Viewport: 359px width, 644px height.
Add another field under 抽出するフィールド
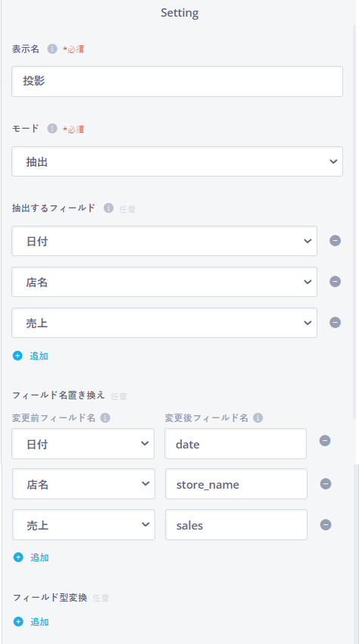coord(30,355)
